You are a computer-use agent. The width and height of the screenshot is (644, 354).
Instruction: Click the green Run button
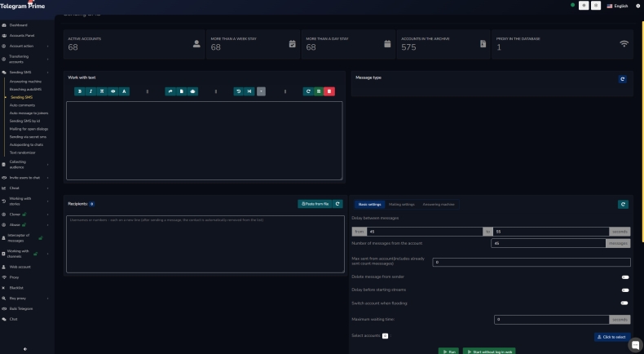[448, 351]
